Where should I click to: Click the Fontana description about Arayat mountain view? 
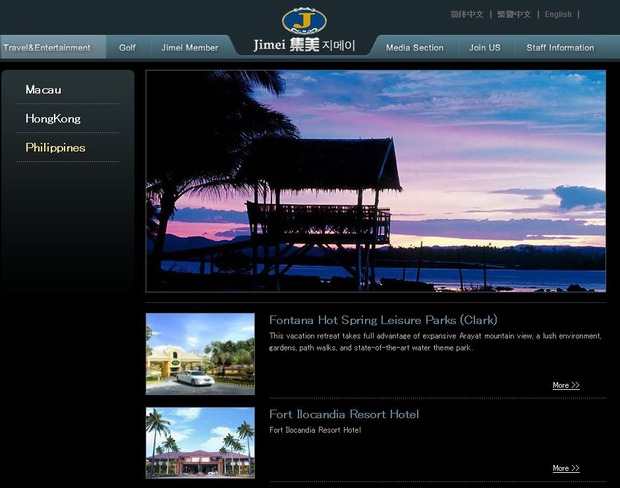tap(435, 342)
